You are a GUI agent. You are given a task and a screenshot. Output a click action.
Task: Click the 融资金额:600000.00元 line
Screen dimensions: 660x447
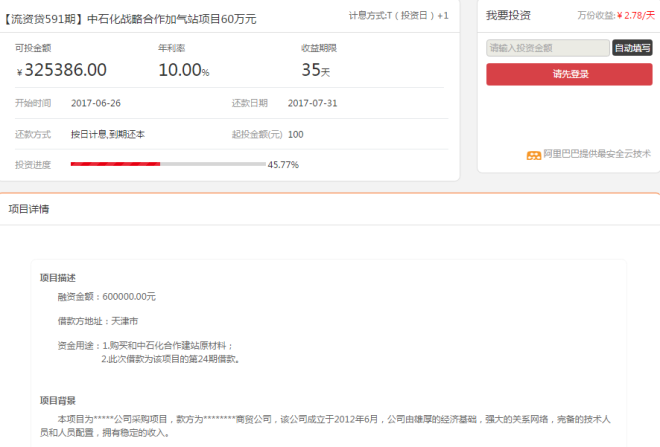(106, 297)
